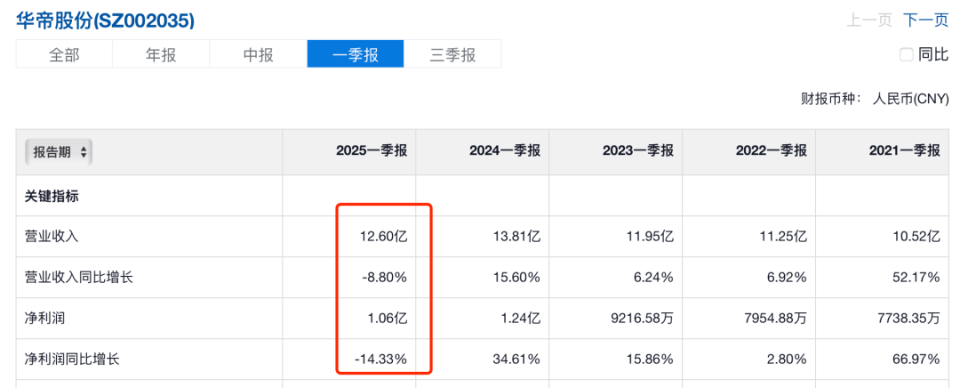Click the 人民币(CNY) currency text
Screen dimensions: 960x388
[911, 99]
